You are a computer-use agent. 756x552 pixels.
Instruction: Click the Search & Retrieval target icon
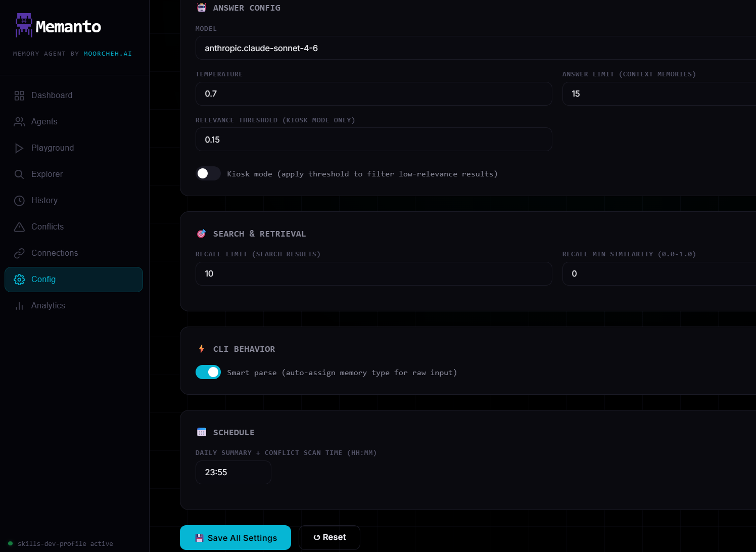pos(202,234)
